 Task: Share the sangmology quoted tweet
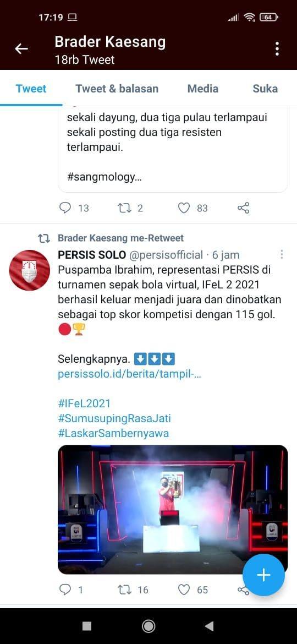(243, 208)
